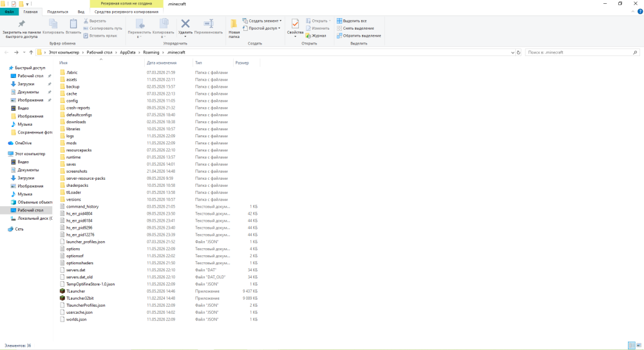Go forward with the right arrow button
Image resolution: width=644 pixels, height=350 pixels.
pyautogui.click(x=16, y=53)
